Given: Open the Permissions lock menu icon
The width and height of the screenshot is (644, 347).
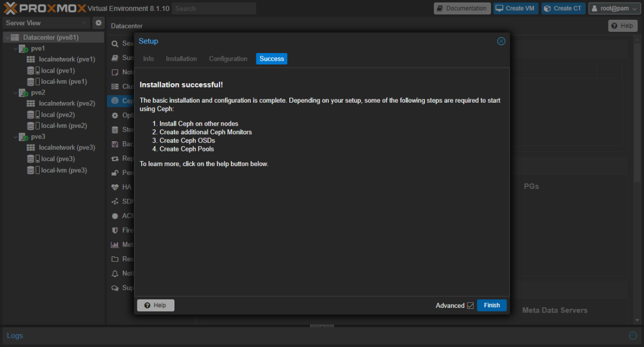Looking at the screenshot, I should tap(115, 173).
